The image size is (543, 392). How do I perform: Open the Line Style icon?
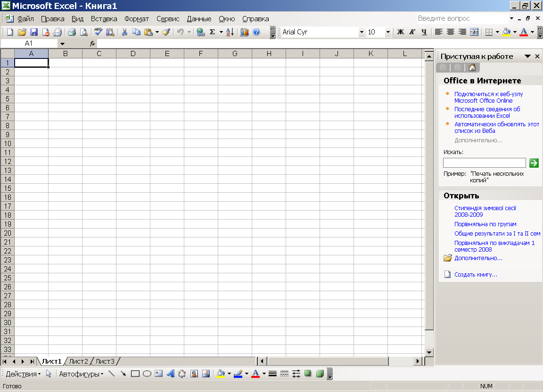click(x=272, y=374)
